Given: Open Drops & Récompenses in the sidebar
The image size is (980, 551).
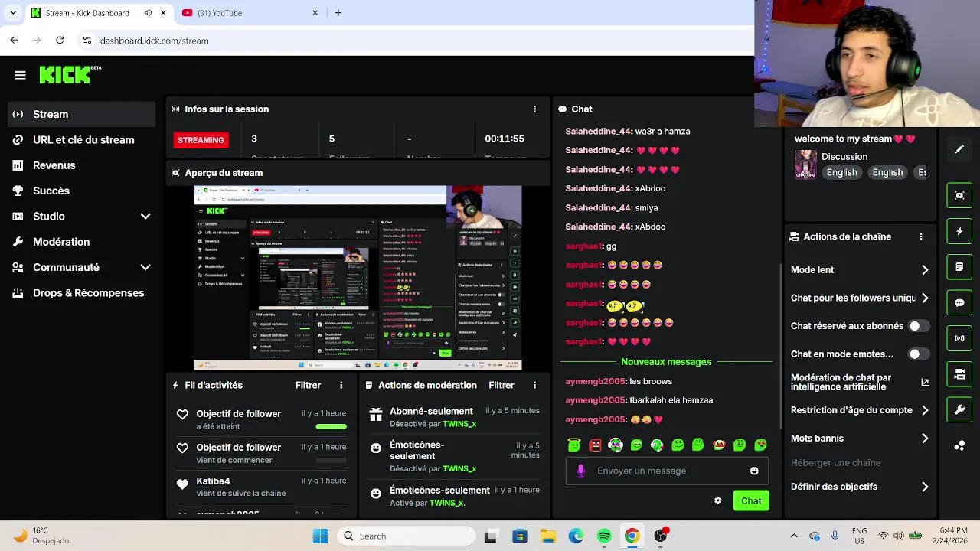Looking at the screenshot, I should 81,293.
